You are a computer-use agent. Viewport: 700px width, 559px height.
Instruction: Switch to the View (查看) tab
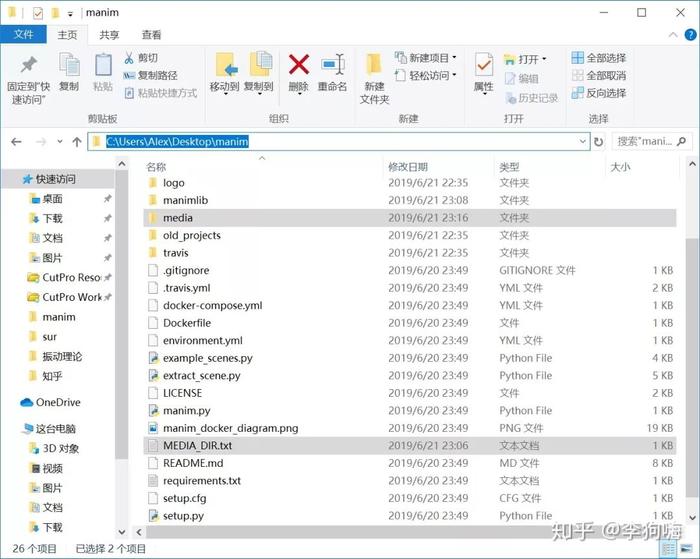151,35
